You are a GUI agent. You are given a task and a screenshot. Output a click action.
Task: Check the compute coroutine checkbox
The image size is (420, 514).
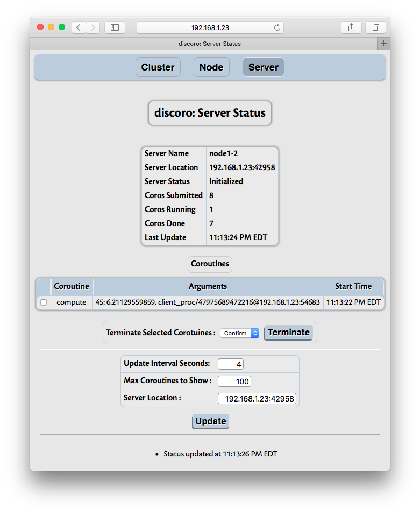(x=44, y=302)
